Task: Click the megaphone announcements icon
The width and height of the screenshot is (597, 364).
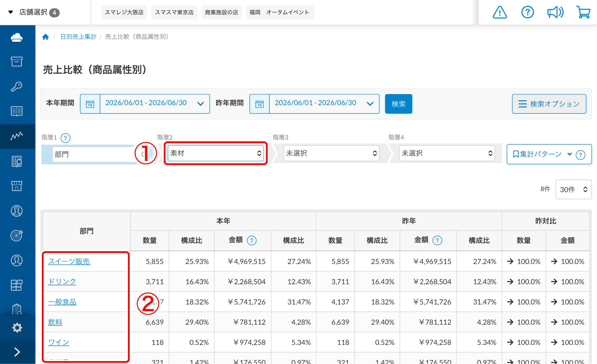Action: [555, 12]
